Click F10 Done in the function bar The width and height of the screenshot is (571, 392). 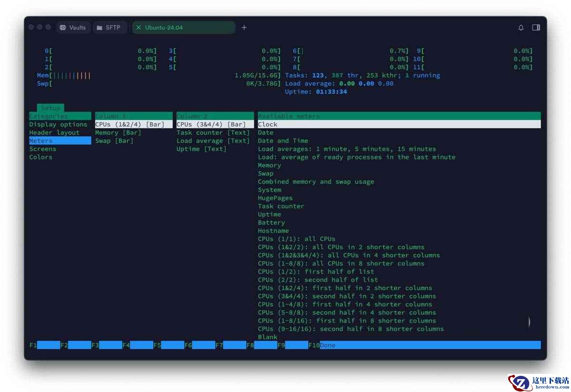(x=424, y=345)
